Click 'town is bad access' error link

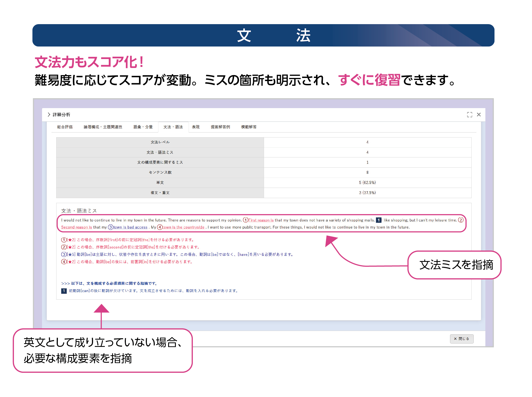(x=130, y=227)
